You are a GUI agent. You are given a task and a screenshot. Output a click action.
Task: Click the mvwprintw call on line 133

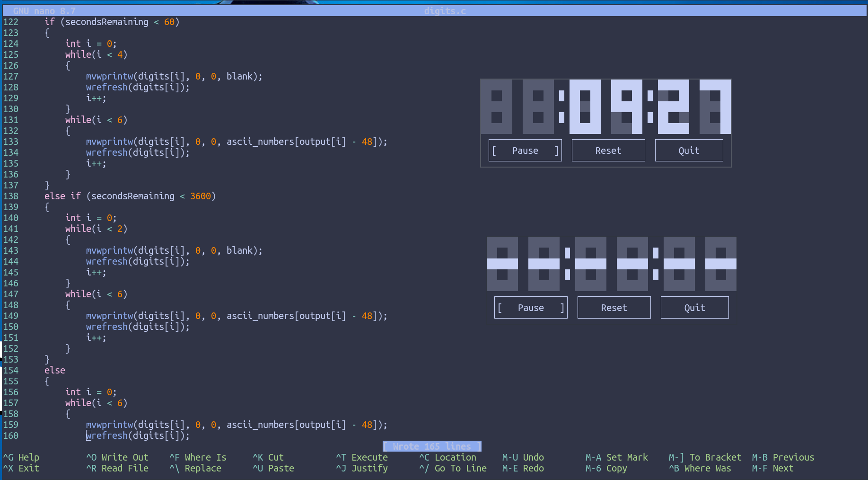pyautogui.click(x=237, y=142)
